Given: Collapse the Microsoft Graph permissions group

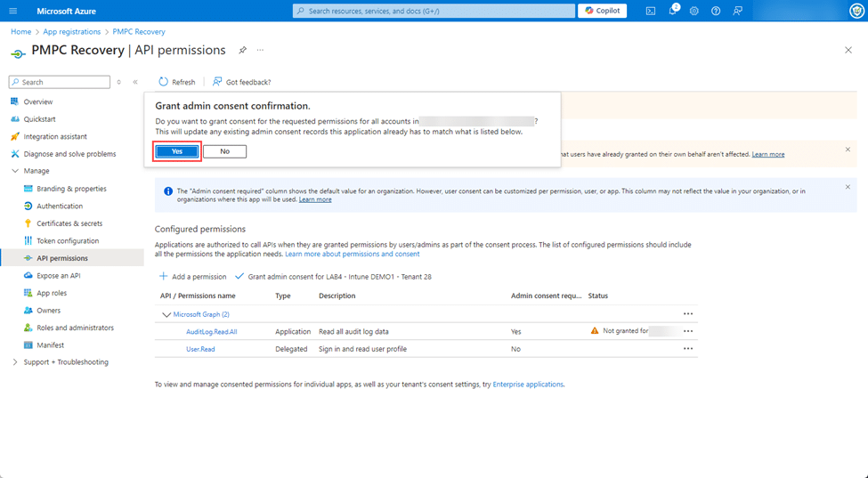Looking at the screenshot, I should (x=166, y=314).
